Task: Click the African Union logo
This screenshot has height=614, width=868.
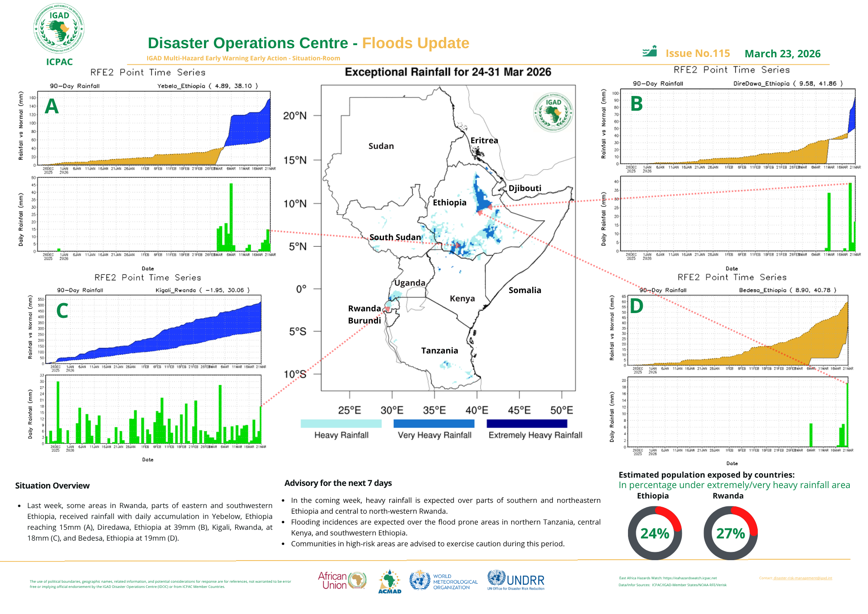Action: (342, 581)
